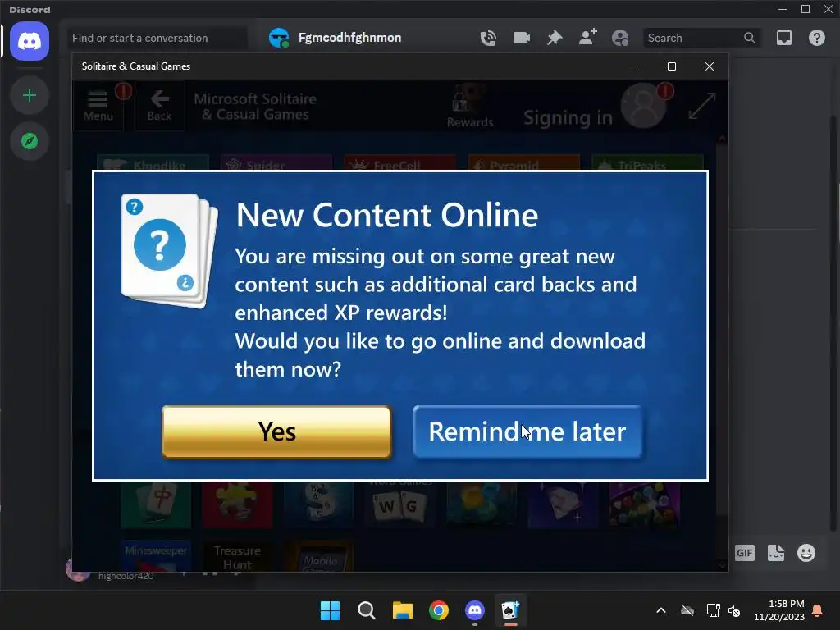The image size is (840, 630).
Task: Open network display tray icon
Action: click(713, 610)
